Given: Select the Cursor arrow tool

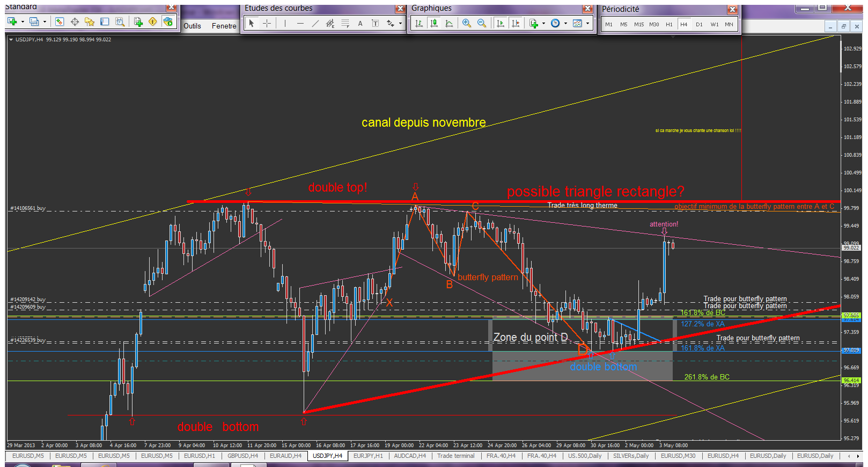Looking at the screenshot, I should coord(252,23).
